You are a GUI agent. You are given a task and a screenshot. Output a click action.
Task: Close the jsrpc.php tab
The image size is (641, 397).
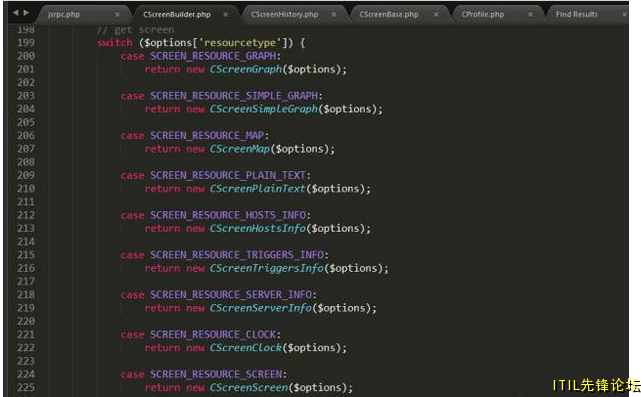pyautogui.click(x=117, y=15)
